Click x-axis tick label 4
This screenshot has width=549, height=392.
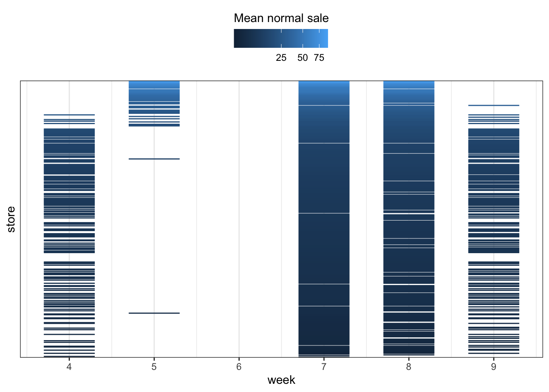click(69, 367)
